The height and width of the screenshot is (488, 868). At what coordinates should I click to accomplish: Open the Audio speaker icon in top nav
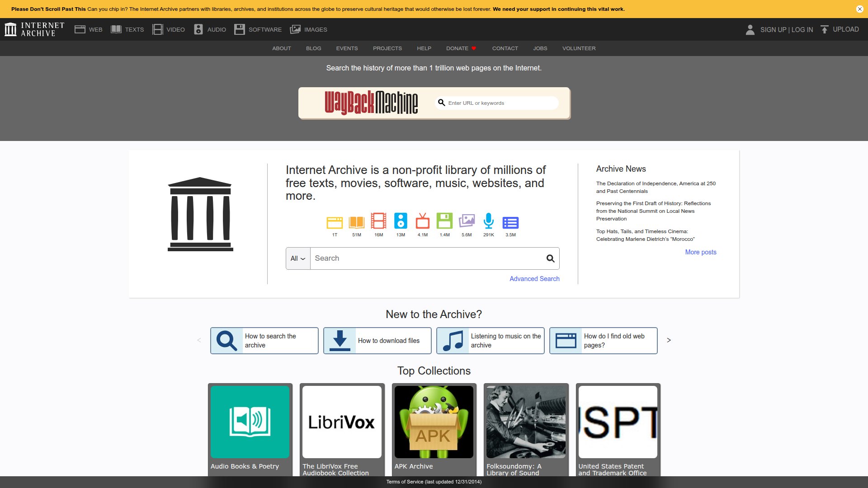pos(198,29)
